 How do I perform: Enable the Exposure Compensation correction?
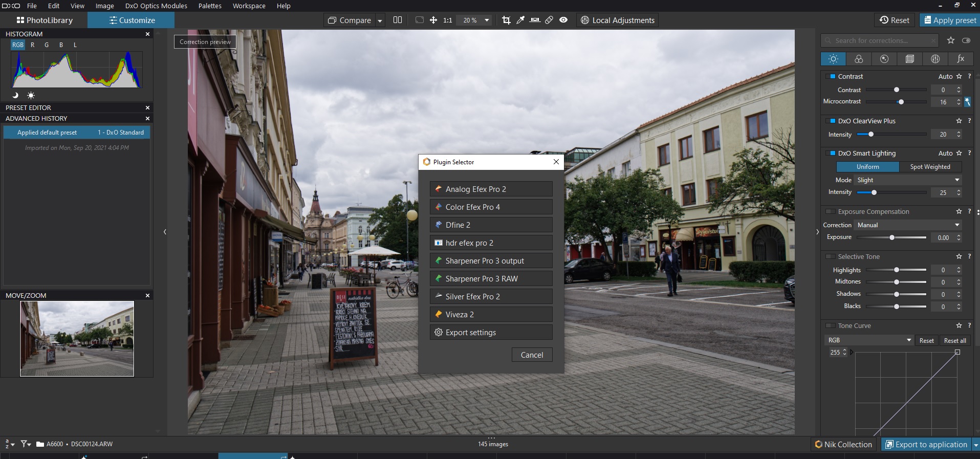[x=830, y=211]
